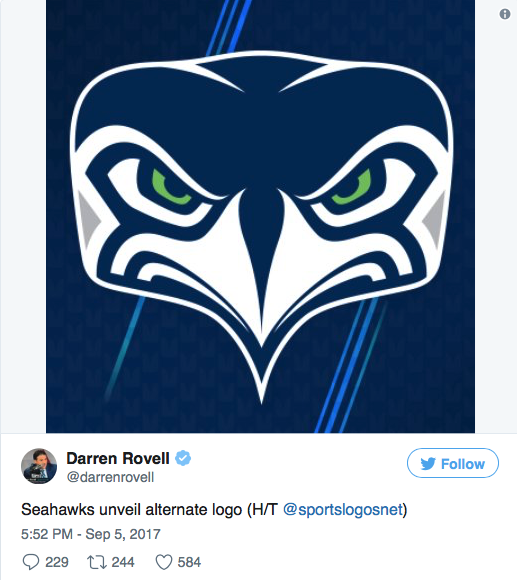Screen dimensions: 517x580
Task: Open the @sportslogosnet mention link
Action: pyautogui.click(x=343, y=510)
